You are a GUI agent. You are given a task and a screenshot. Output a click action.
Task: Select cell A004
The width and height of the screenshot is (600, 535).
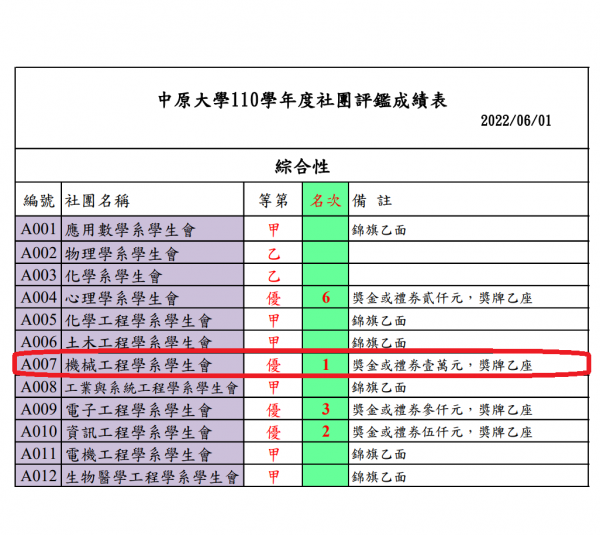pyautogui.click(x=39, y=297)
